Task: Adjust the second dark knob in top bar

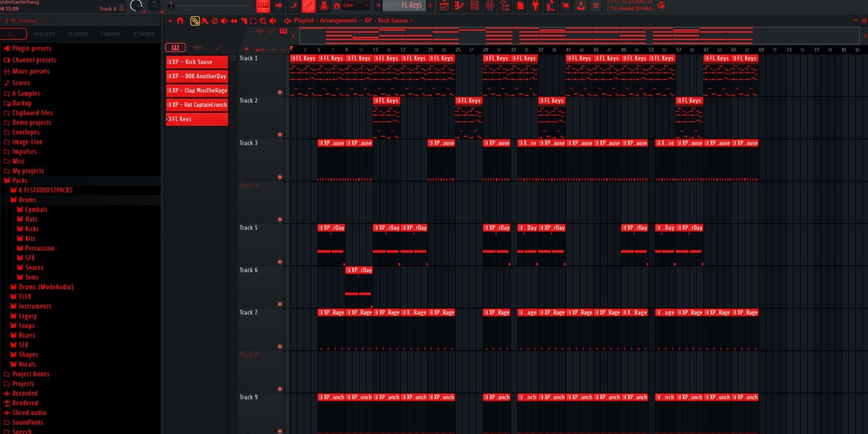Action: [x=155, y=5]
